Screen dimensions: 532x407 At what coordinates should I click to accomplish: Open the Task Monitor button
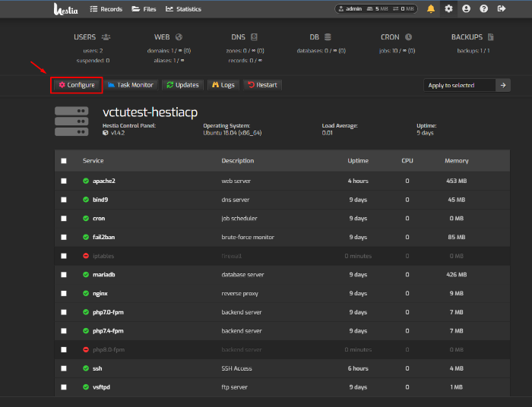pos(131,85)
